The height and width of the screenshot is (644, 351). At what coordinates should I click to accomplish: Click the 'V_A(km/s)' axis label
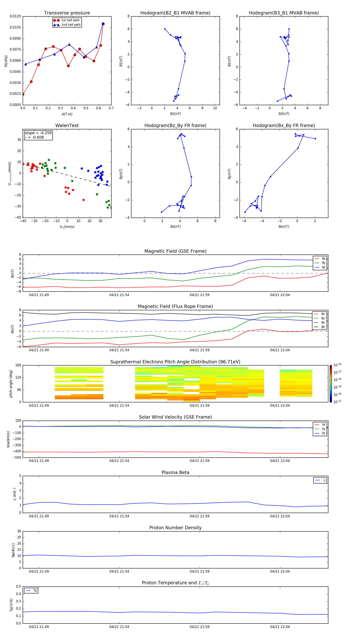coord(67,227)
